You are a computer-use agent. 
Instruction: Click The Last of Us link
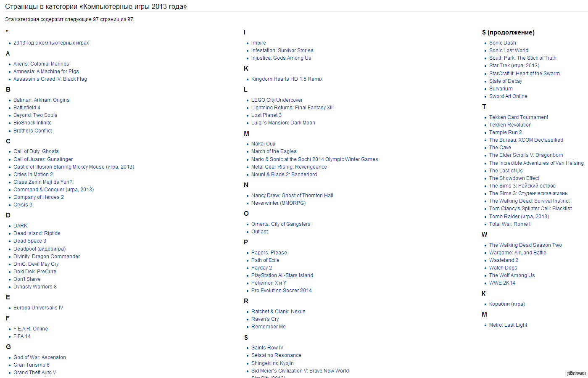tap(506, 171)
